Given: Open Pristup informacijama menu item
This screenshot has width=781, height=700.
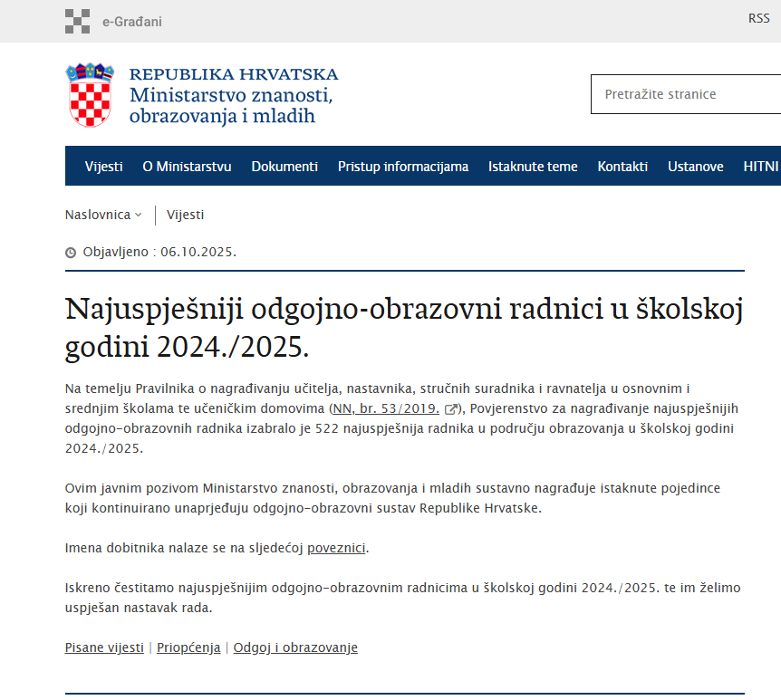Looking at the screenshot, I should tap(403, 167).
